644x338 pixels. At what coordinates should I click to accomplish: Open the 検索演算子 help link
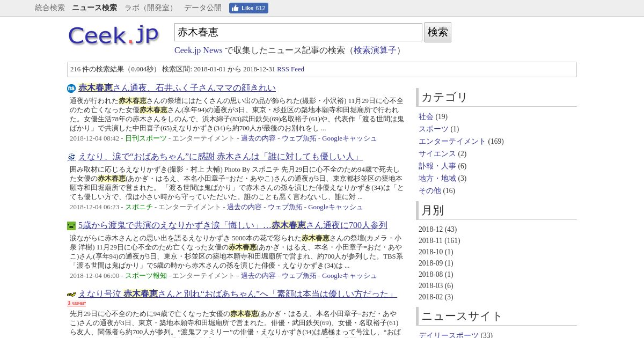(375, 50)
